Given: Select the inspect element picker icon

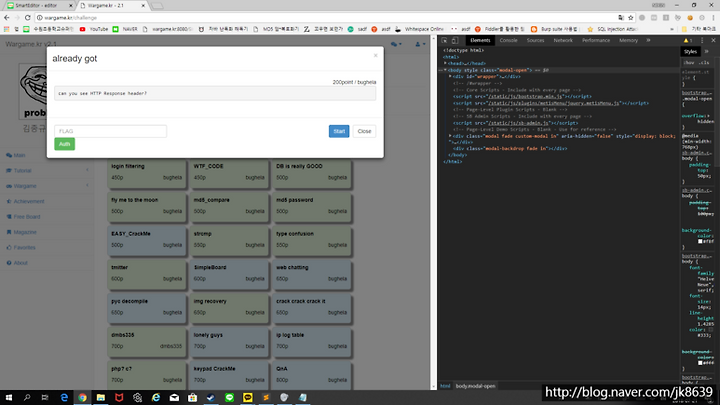Looking at the screenshot, I should tap(444, 40).
